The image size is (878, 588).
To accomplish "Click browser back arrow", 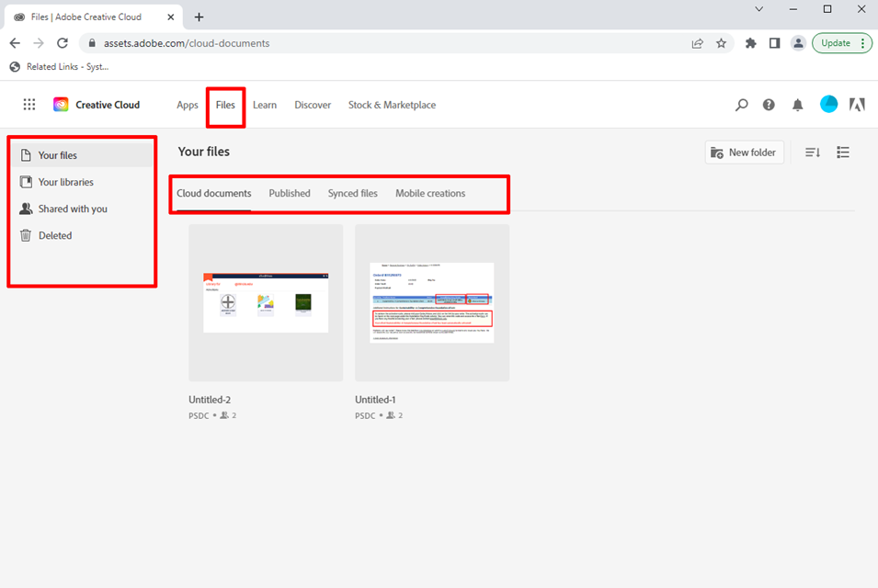I will tap(15, 43).
